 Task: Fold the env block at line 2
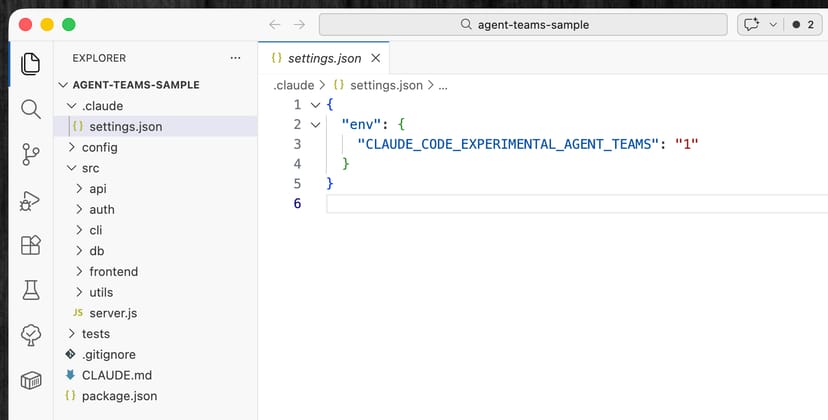coord(315,125)
